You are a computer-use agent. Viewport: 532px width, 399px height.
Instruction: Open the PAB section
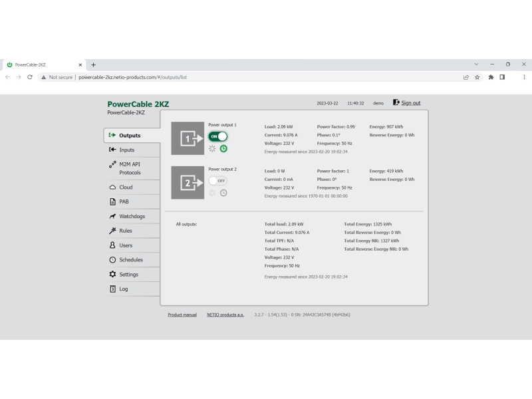pyautogui.click(x=132, y=201)
